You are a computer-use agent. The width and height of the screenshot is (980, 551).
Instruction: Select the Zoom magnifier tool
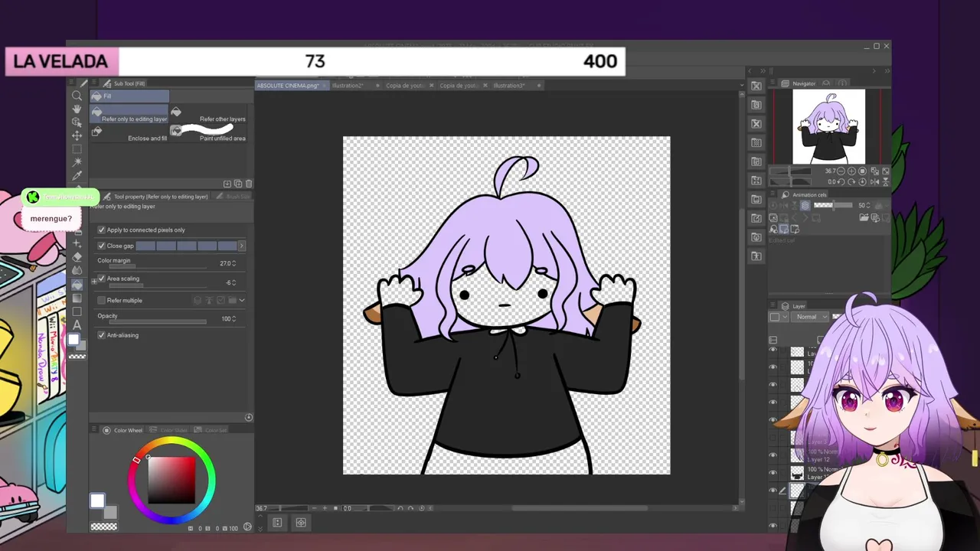77,96
